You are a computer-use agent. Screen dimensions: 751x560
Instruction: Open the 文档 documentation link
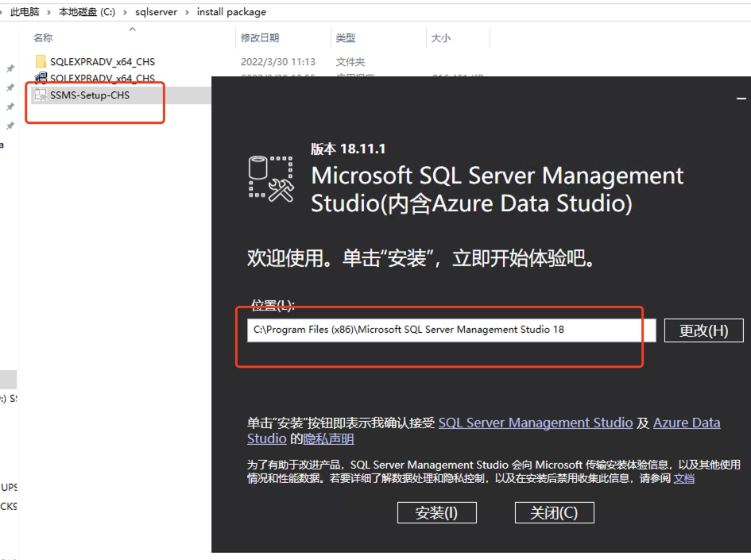tap(683, 478)
